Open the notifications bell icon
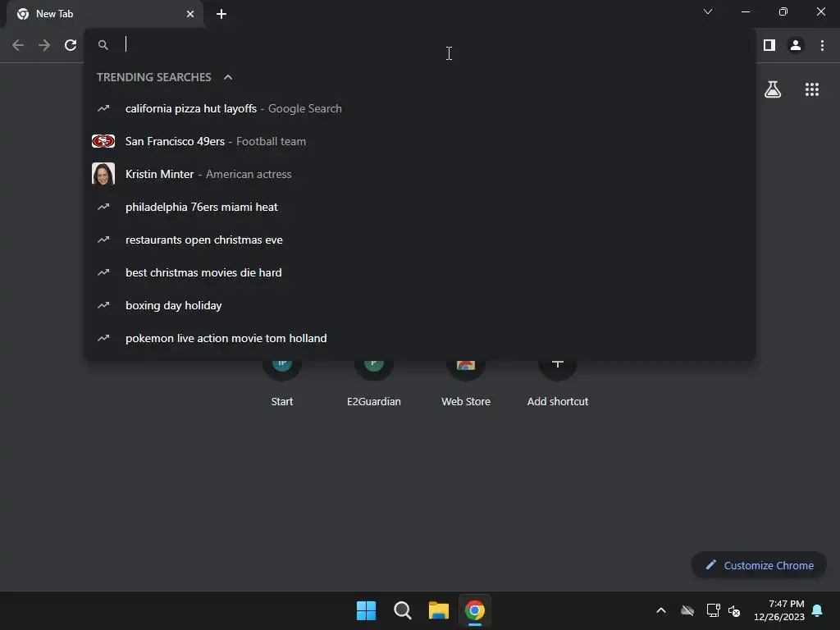 coord(818,610)
